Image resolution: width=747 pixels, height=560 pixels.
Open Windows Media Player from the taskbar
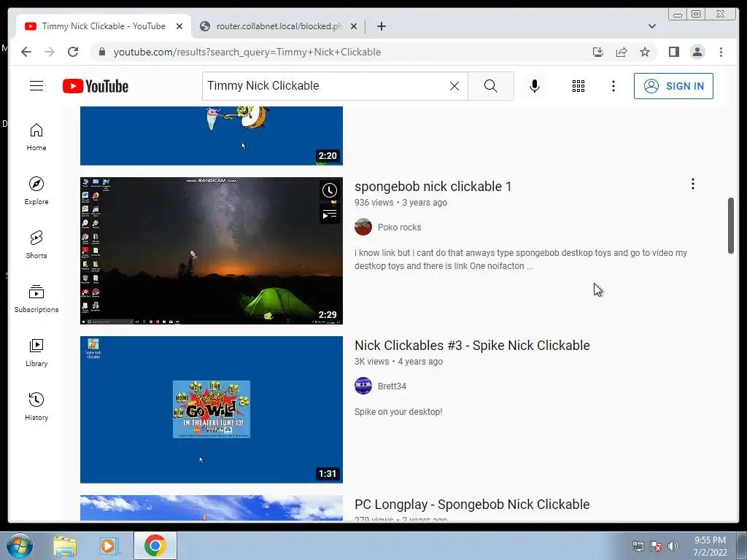click(x=109, y=545)
